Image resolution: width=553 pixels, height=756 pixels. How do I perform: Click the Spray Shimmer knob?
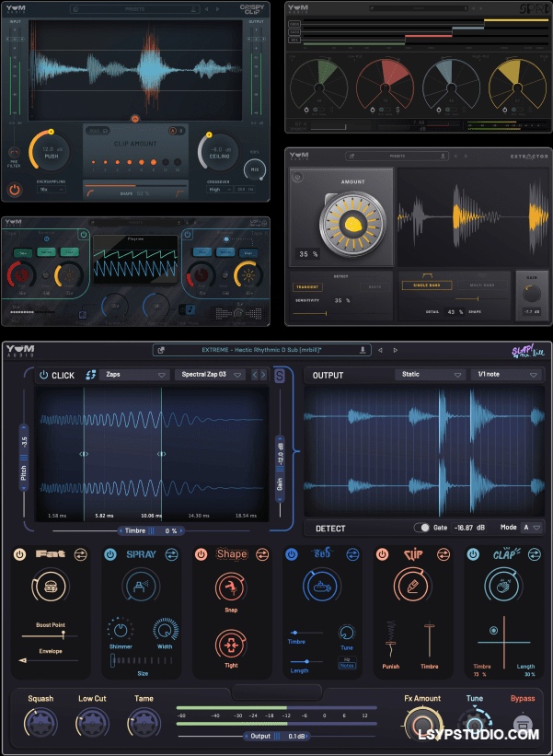tap(121, 629)
